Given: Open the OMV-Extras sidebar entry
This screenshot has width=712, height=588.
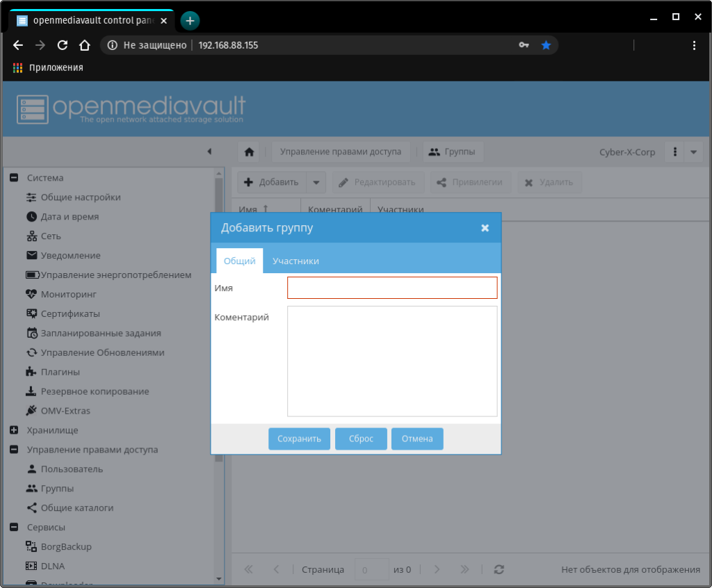Looking at the screenshot, I should 65,411.
